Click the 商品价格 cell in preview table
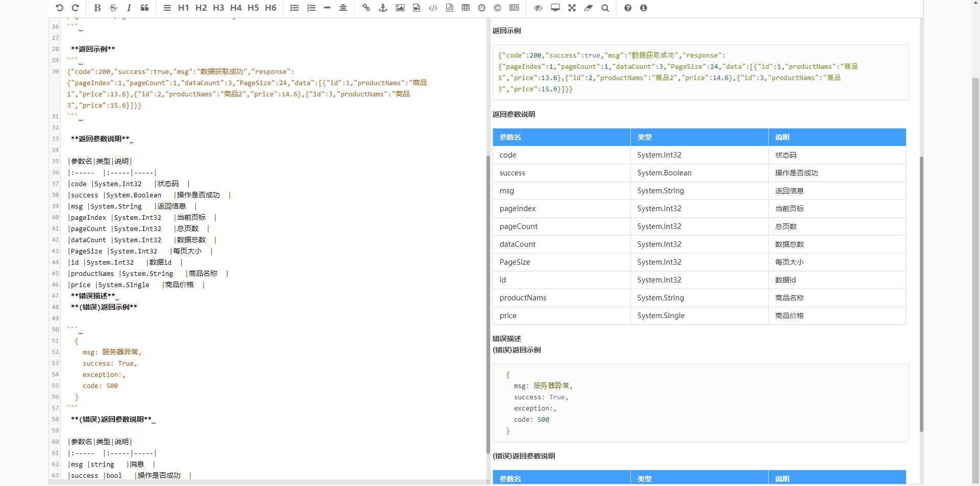 [x=837, y=316]
